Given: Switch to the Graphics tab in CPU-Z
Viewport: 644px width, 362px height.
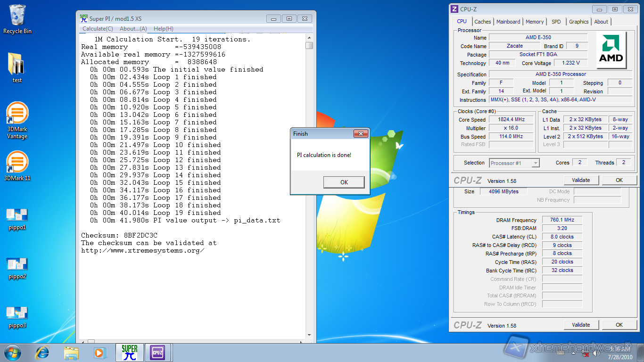Looking at the screenshot, I should pyautogui.click(x=578, y=22).
